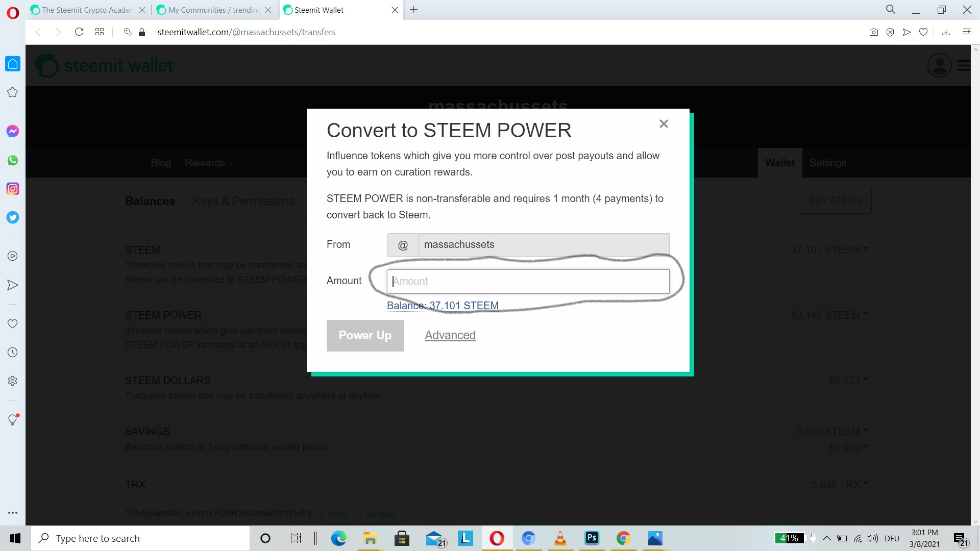This screenshot has width=980, height=551.
Task: Open WhatsApp in the Opera sidebar
Action: (13, 160)
